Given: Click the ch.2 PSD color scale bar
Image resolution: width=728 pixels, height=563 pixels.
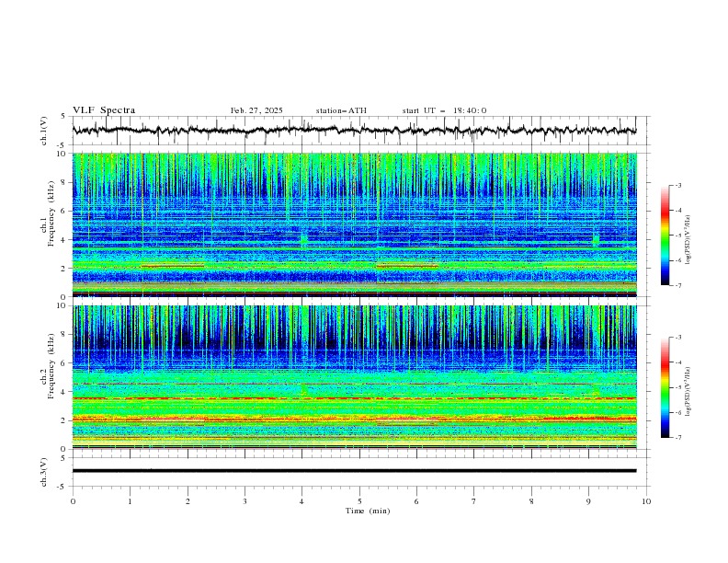Looking at the screenshot, I should [665, 387].
